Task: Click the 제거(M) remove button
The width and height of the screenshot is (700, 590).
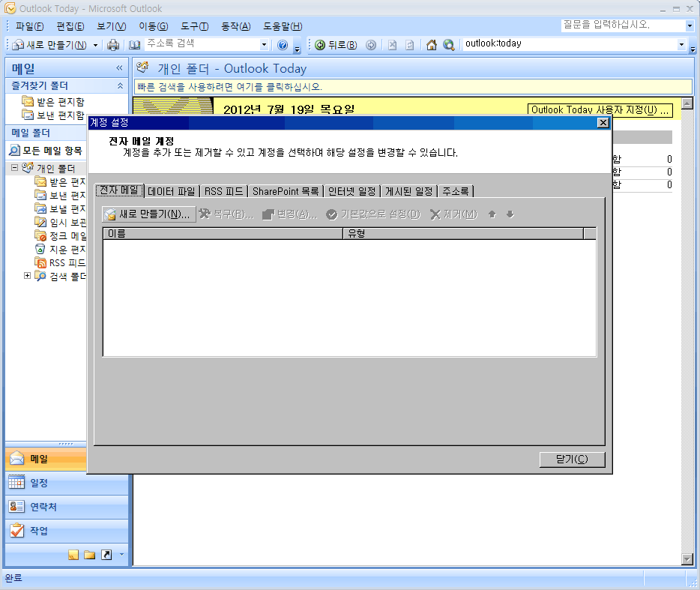Action: coord(453,214)
